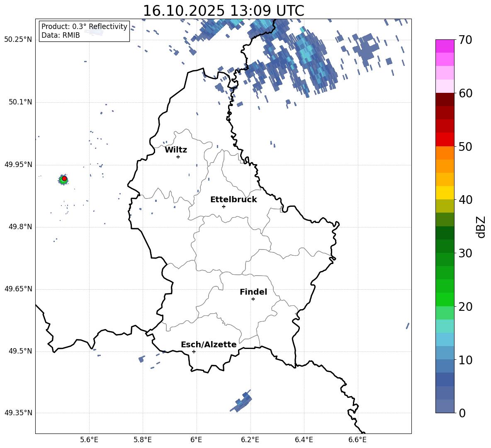Click the 5.8°E longitude label
The width and height of the screenshot is (491, 448).
[x=143, y=440]
